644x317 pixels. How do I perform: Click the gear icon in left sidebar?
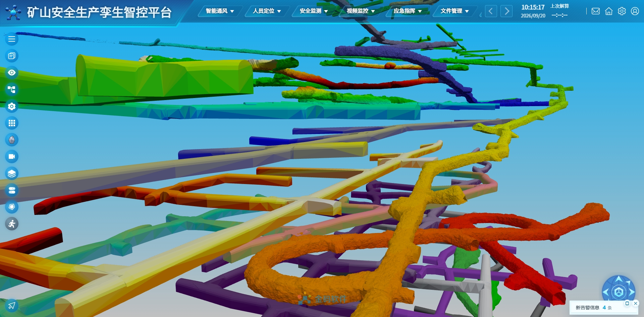coord(12,106)
